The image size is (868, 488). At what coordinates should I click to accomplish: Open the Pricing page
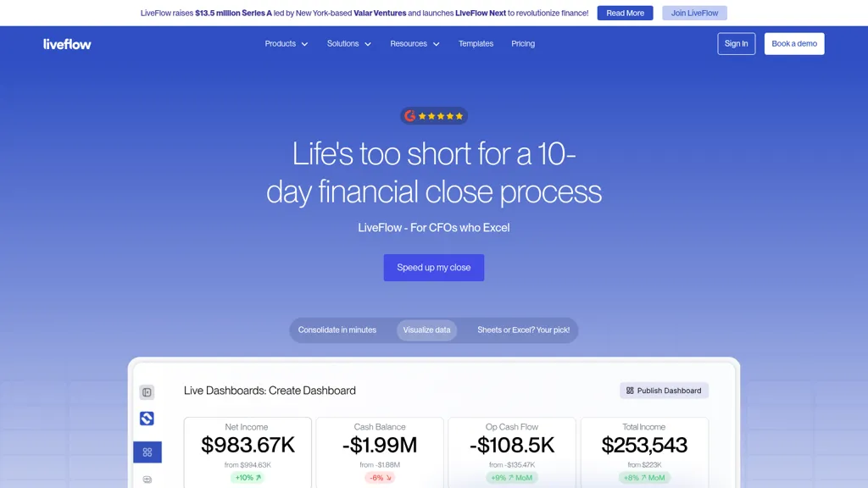523,44
